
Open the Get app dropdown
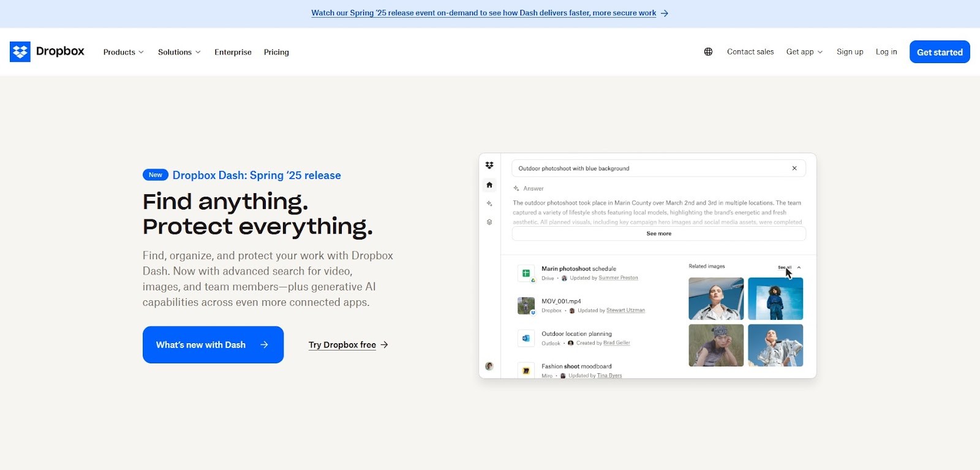point(805,52)
